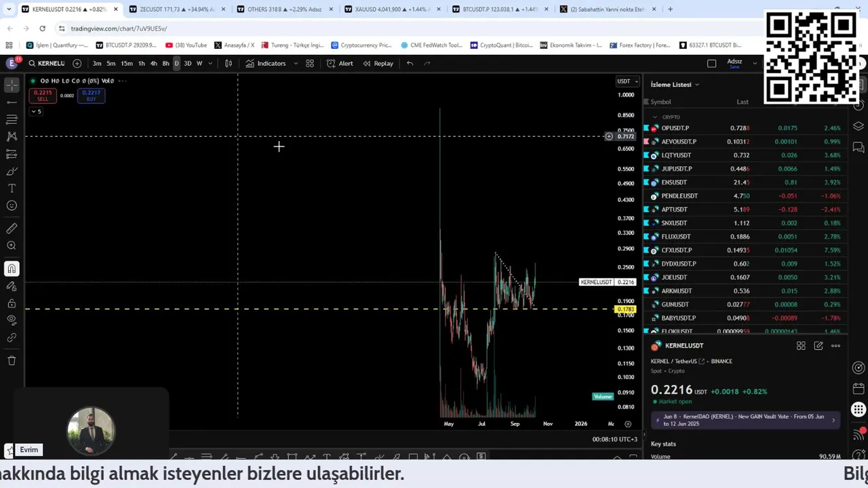Image resolution: width=868 pixels, height=488 pixels.
Task: Click the trash remove objects icon
Action: [12, 361]
